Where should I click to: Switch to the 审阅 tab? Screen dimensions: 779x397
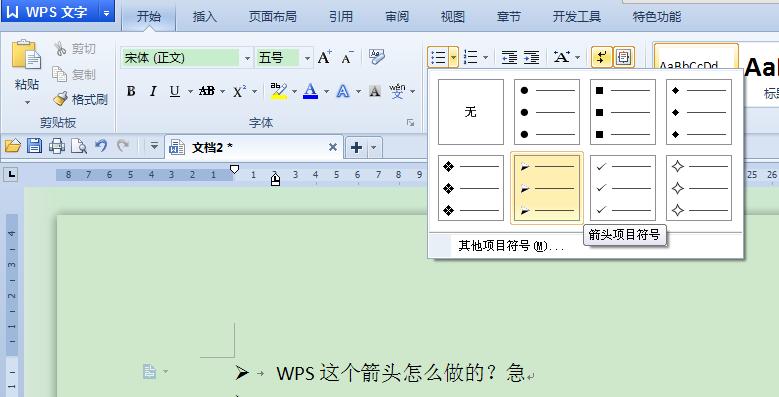click(397, 16)
